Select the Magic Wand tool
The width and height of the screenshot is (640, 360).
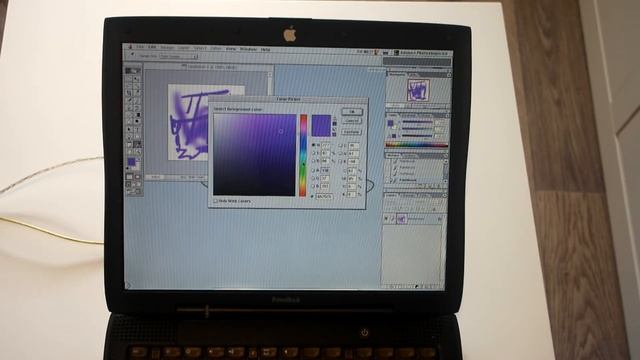(137, 86)
